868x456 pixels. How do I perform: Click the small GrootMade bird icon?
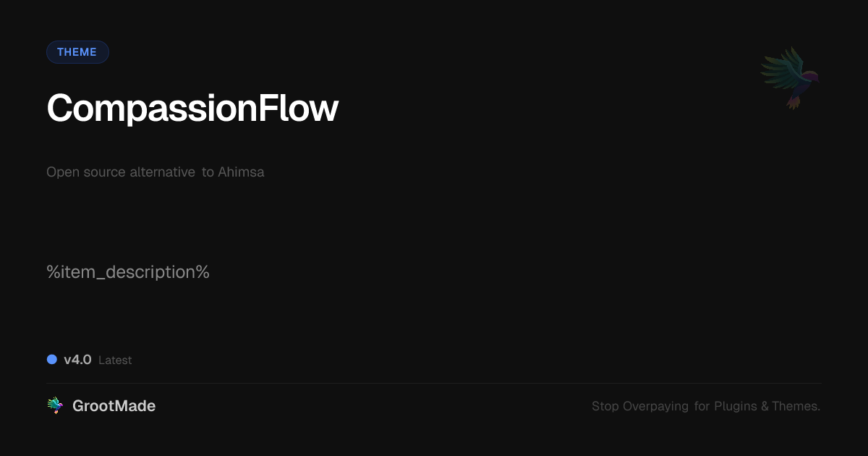point(55,406)
